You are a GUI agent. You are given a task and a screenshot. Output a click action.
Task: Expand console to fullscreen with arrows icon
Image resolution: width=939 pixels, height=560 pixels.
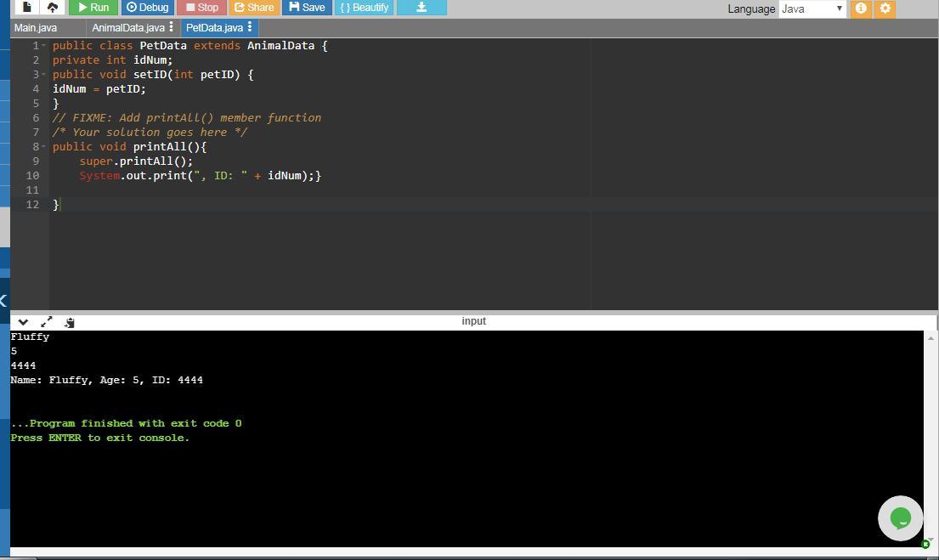coord(46,322)
